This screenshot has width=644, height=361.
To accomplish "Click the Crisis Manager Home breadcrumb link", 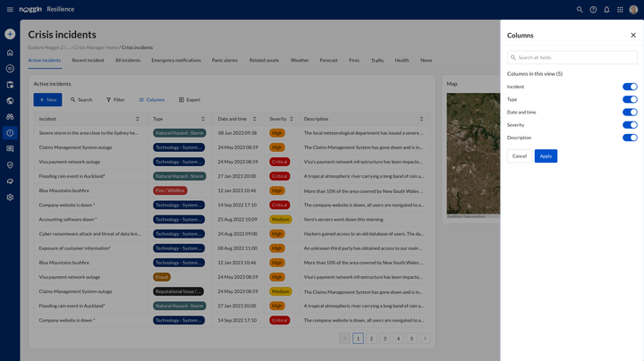I will 96,47.
